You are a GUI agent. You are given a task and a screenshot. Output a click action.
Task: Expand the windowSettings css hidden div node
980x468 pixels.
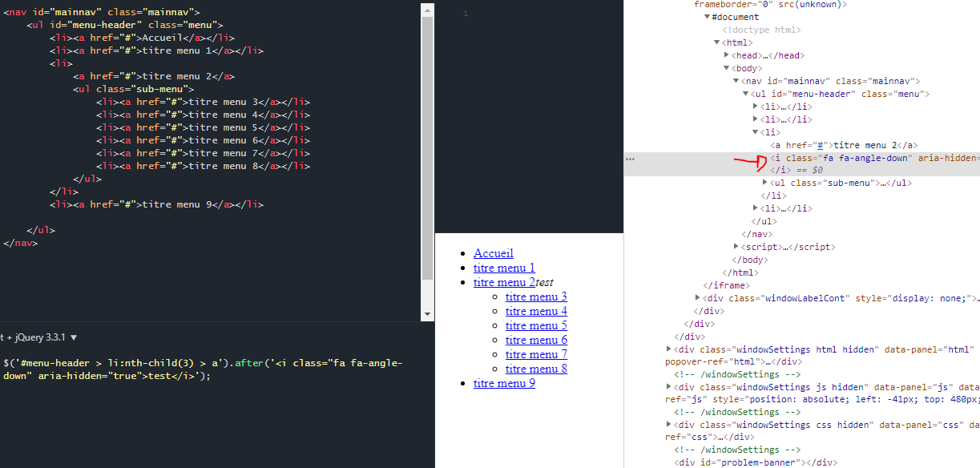pyautogui.click(x=669, y=425)
